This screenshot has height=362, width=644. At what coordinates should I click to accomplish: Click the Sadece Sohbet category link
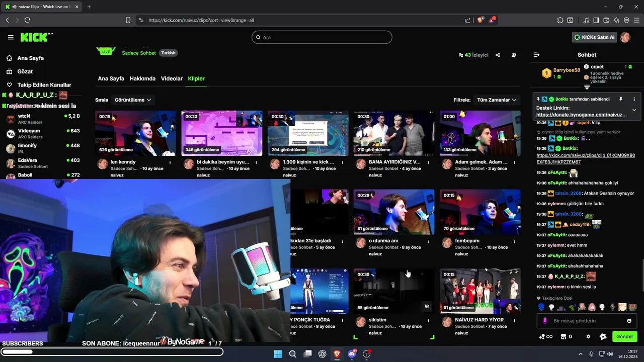point(139,53)
